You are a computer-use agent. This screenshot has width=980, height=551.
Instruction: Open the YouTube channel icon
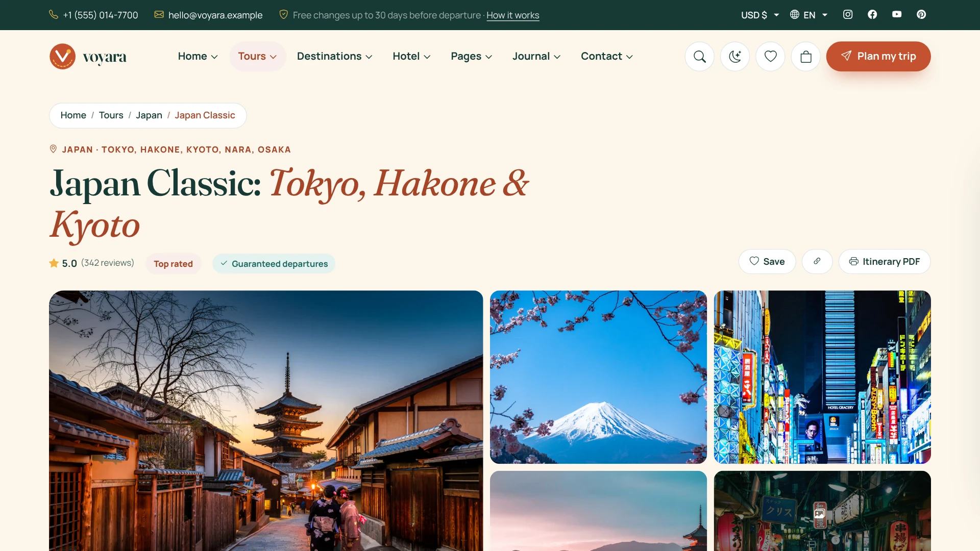[897, 15]
